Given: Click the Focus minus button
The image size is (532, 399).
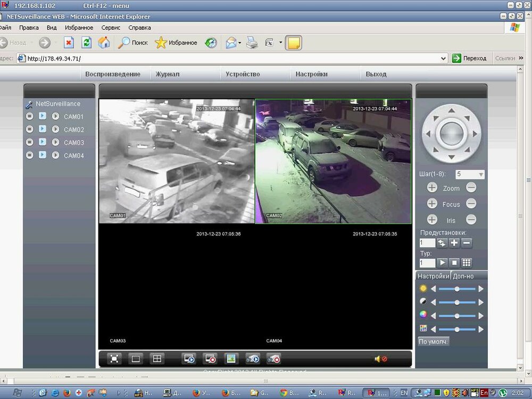Looking at the screenshot, I should pos(471,204).
